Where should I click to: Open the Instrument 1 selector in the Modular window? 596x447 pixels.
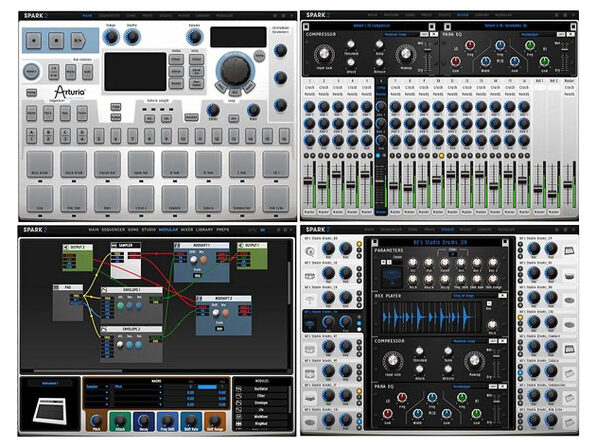[50, 384]
